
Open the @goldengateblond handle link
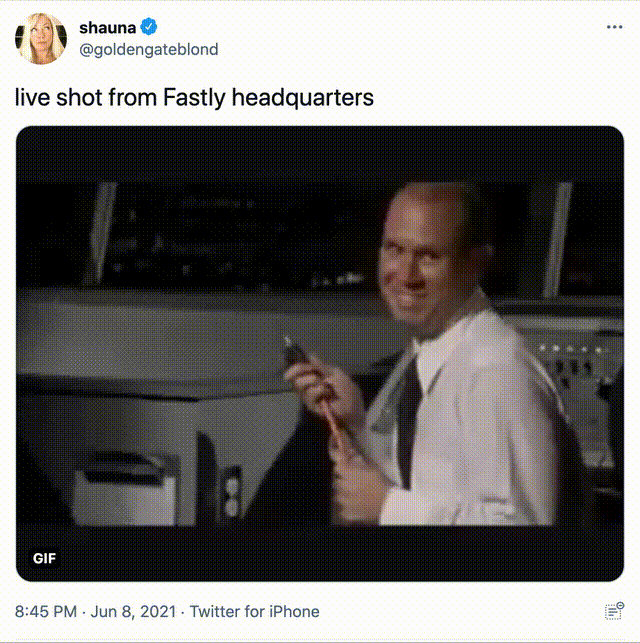148,50
